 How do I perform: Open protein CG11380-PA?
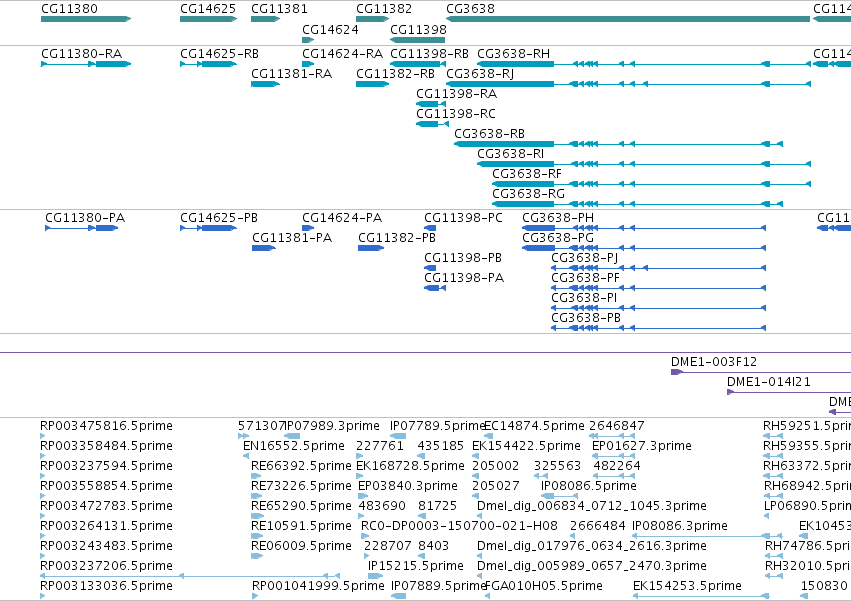[x=85, y=218]
